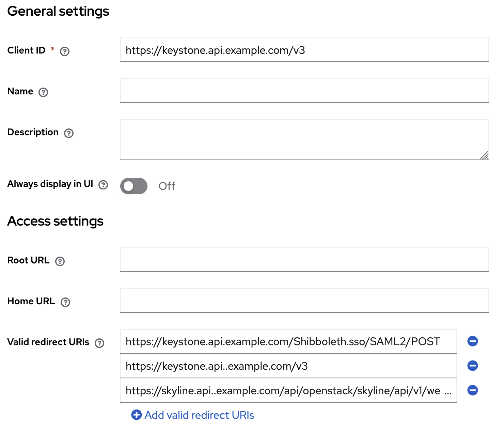
Task: Click the Add valid redirect URIs link
Action: [199, 415]
